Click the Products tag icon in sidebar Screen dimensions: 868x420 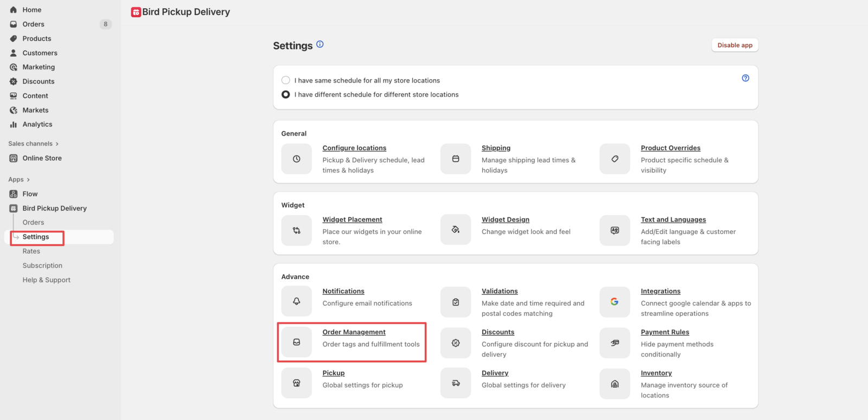[x=14, y=39]
